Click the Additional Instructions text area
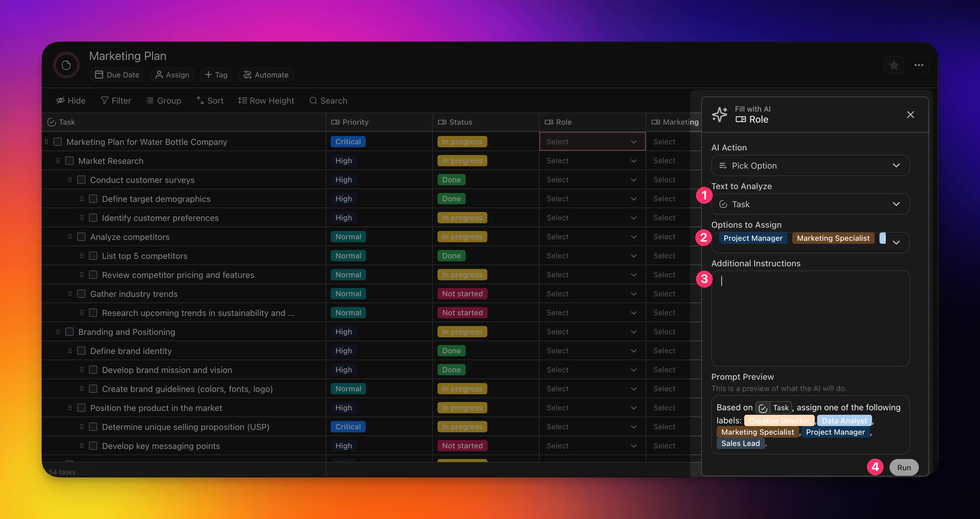This screenshot has width=980, height=519. [810, 318]
